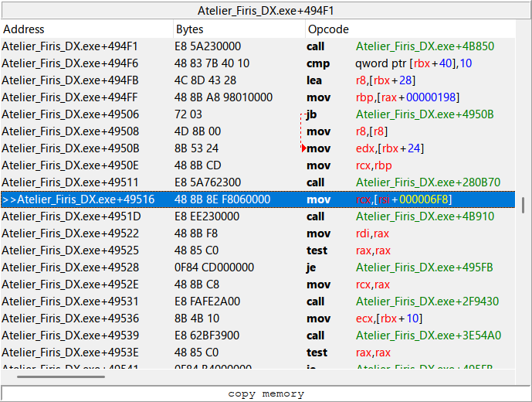
Task: Click the jb instruction at +49506
Action: [x=312, y=114]
